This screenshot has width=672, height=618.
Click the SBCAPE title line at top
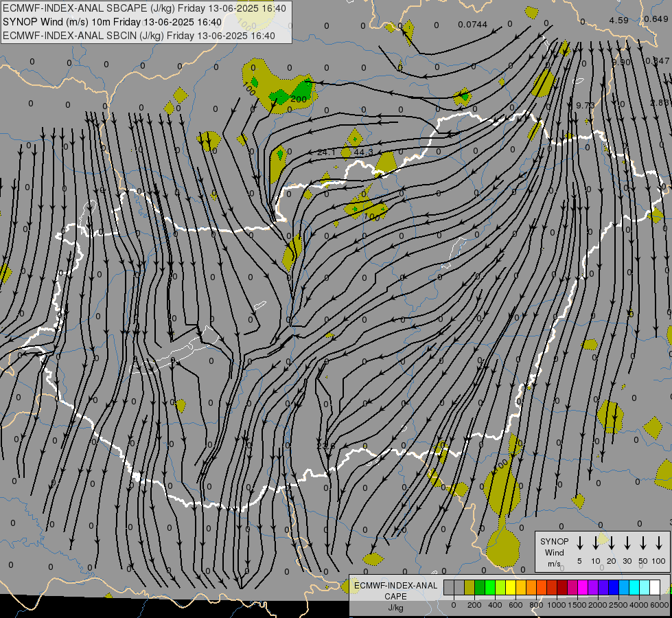pos(144,8)
